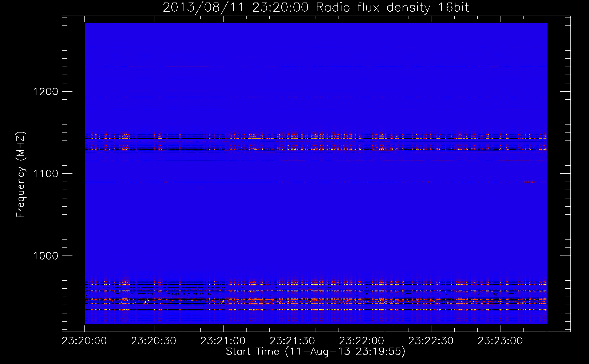Click the 23:23:00 time tick label

click(x=500, y=341)
